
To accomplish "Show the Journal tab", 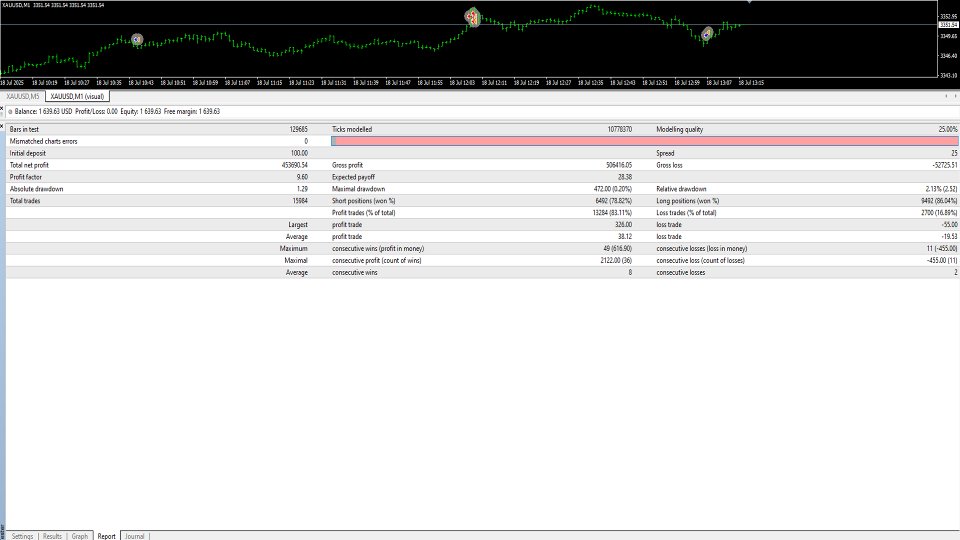I will [135, 536].
